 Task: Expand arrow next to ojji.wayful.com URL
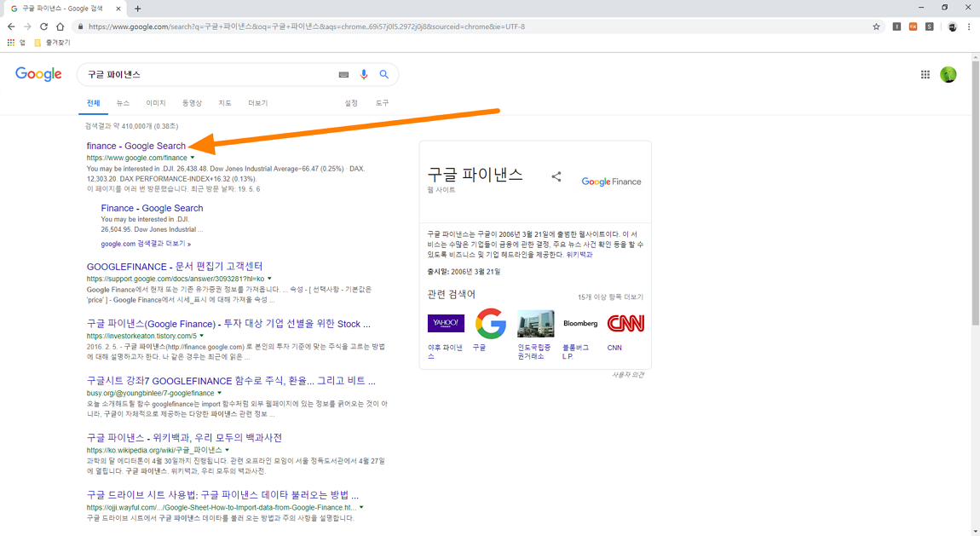(361, 507)
